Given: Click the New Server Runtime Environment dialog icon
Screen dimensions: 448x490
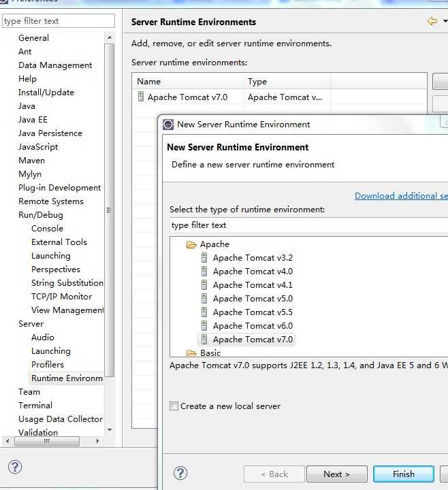Looking at the screenshot, I should 168,125.
